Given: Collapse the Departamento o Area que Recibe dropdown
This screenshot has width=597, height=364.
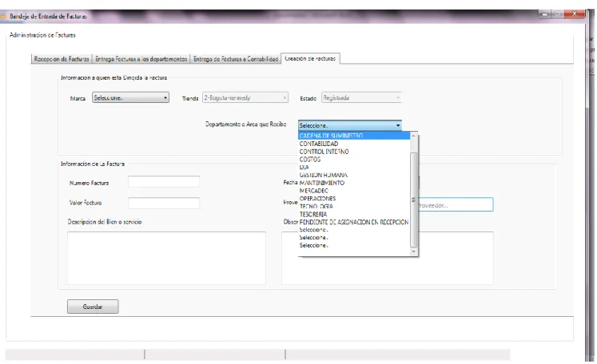Looking at the screenshot, I should pos(350,125).
